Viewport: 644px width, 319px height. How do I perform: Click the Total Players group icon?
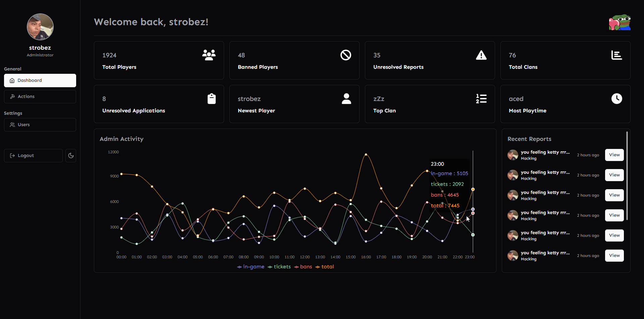209,55
